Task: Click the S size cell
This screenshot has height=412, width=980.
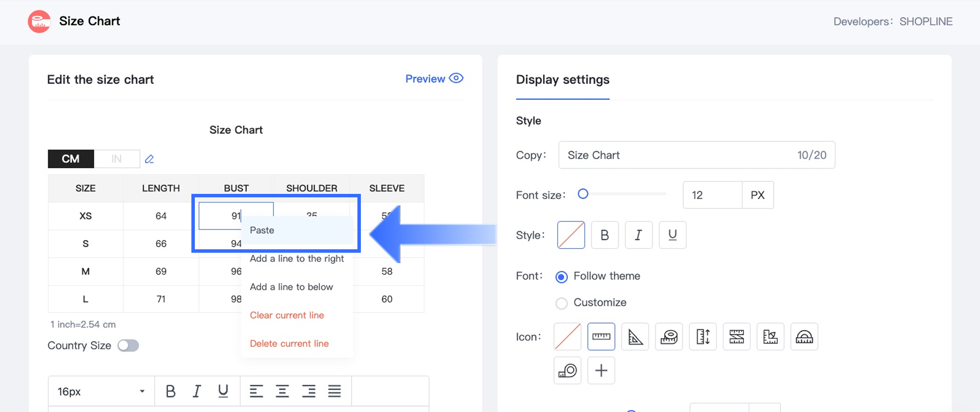Action: 85,244
